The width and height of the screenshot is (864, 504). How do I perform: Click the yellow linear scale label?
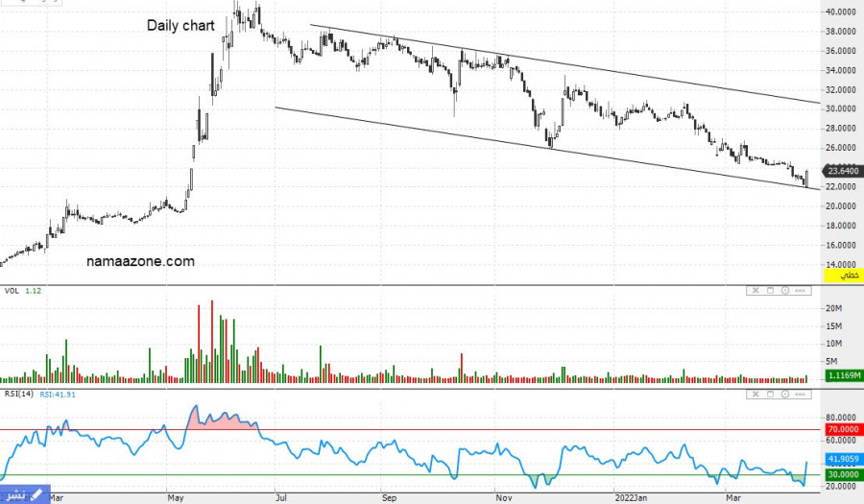click(x=842, y=275)
